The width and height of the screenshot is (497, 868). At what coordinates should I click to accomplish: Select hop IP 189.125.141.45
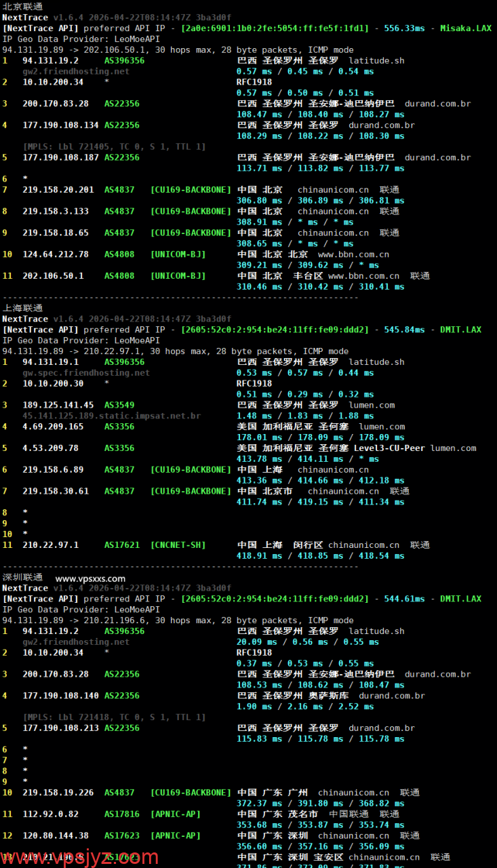(58, 405)
